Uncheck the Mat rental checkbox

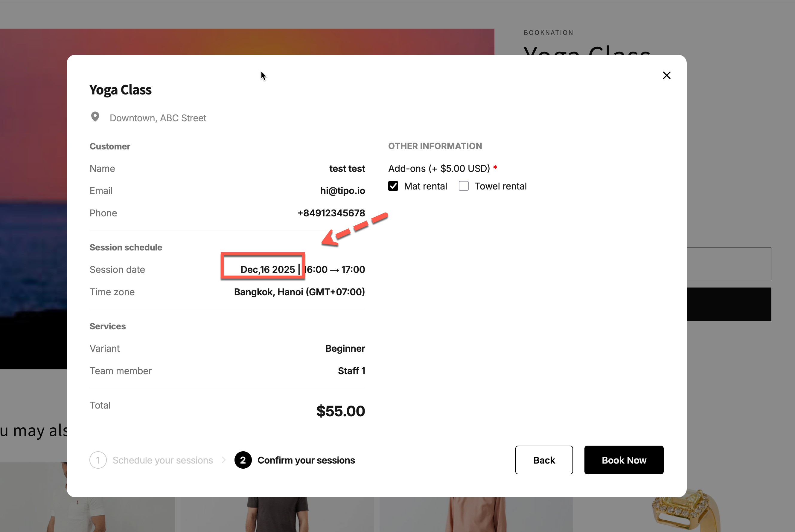click(x=393, y=186)
